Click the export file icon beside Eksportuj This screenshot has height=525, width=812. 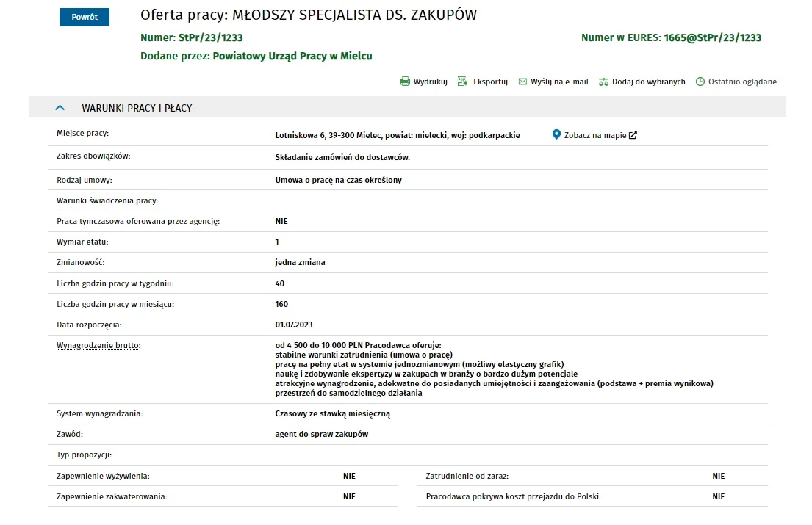point(462,82)
